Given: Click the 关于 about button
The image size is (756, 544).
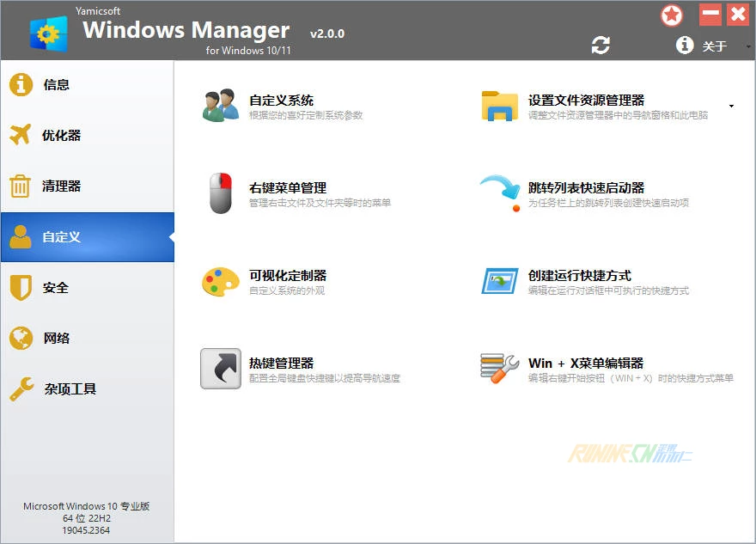Looking at the screenshot, I should coord(703,46).
